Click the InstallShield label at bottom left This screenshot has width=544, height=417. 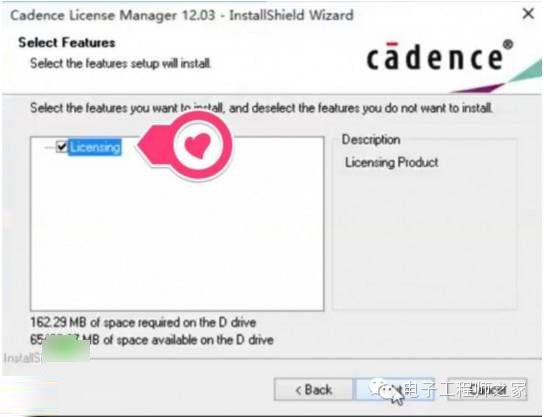22,358
